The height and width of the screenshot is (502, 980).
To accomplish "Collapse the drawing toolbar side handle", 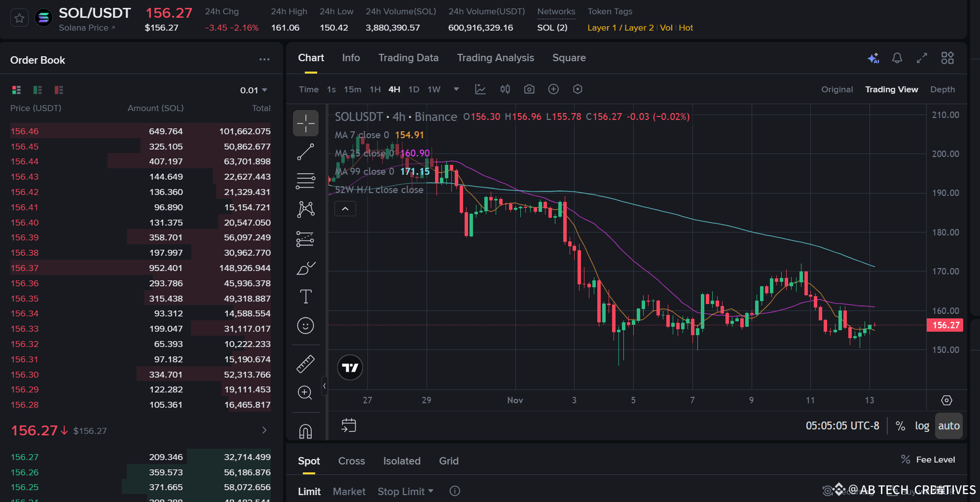I will [324, 386].
